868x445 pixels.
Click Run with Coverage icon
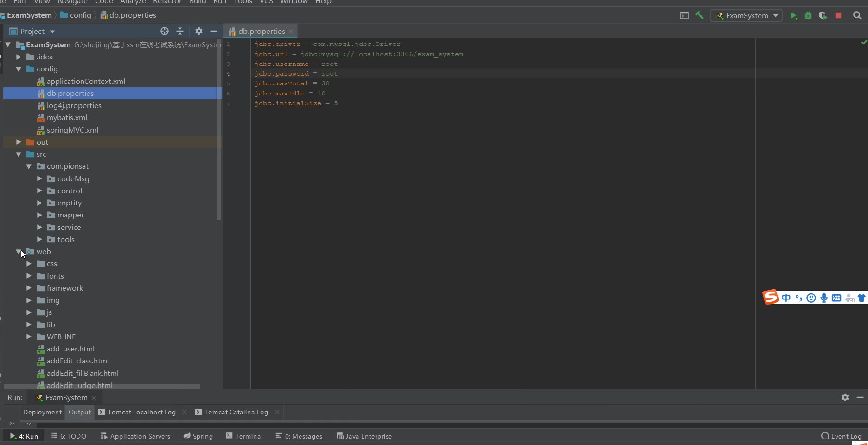[x=823, y=16]
